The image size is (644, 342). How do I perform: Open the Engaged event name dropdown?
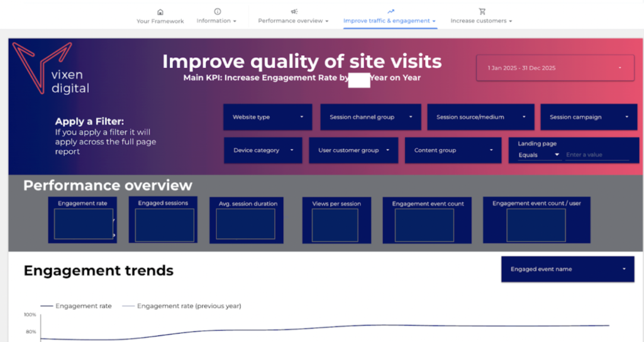tap(567, 269)
